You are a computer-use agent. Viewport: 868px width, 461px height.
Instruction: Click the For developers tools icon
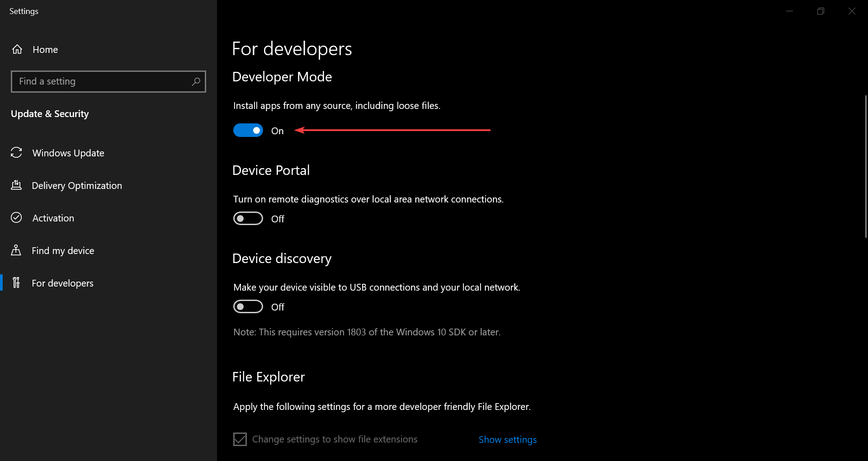click(16, 283)
